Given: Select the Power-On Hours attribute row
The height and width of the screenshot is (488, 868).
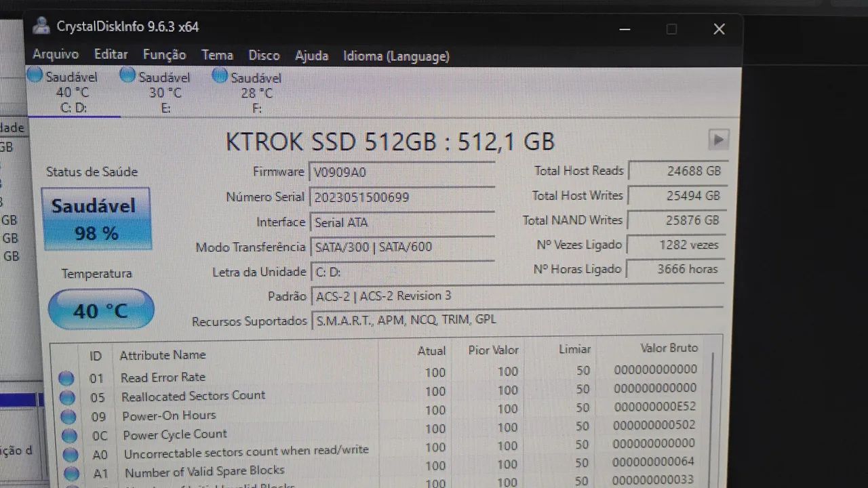Looking at the screenshot, I should [x=380, y=411].
